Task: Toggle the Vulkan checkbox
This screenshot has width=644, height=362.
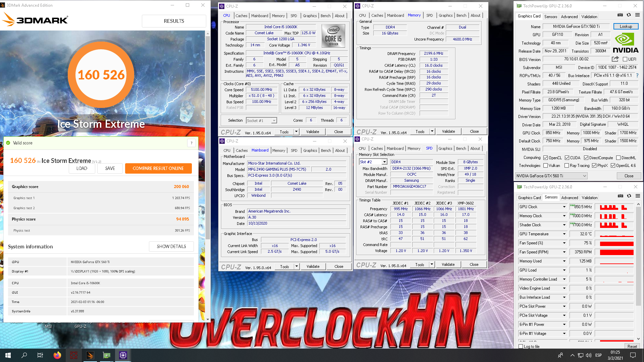Action: pyautogui.click(x=546, y=166)
